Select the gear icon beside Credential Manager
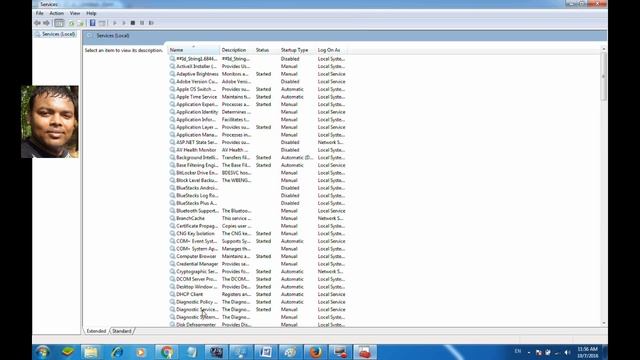 coord(172,264)
